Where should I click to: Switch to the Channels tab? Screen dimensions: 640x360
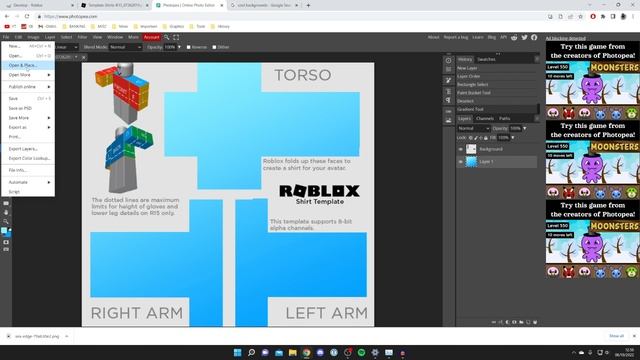(x=485, y=118)
